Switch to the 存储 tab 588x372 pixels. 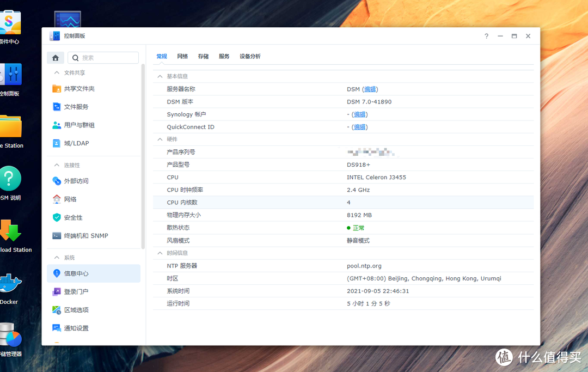(x=203, y=56)
